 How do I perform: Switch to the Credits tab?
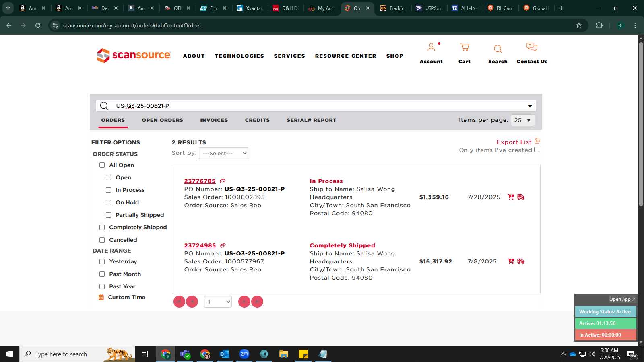258,120
